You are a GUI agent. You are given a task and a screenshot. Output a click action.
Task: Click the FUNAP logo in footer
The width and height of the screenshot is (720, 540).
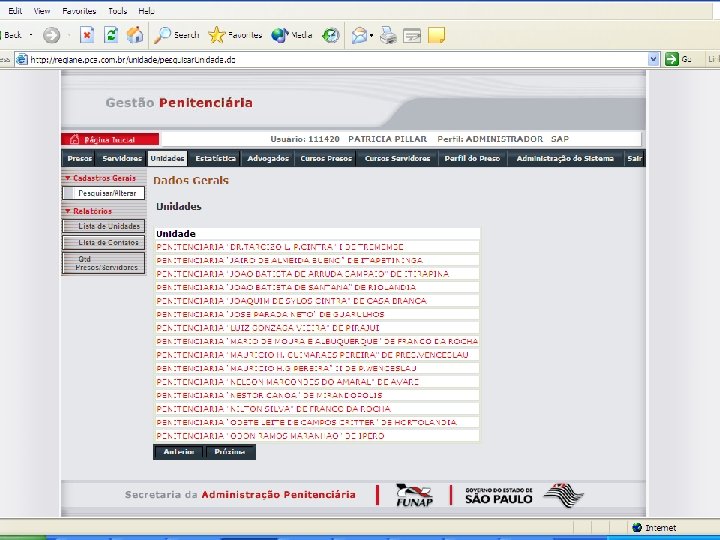[414, 495]
